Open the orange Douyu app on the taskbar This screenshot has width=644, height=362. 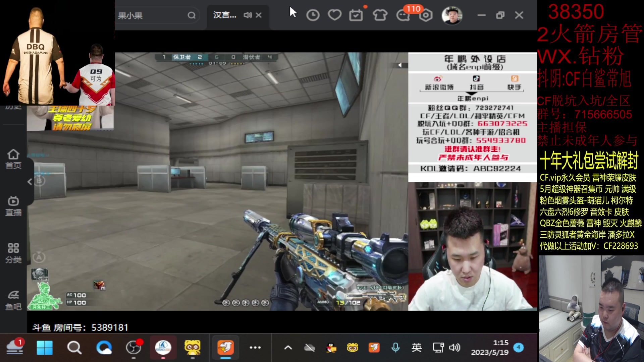(x=225, y=348)
